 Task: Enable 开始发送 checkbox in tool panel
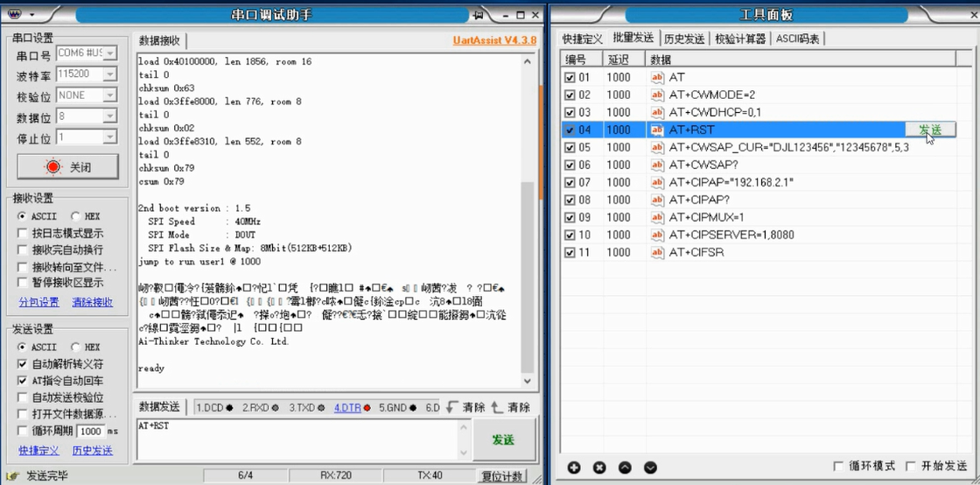(x=911, y=467)
